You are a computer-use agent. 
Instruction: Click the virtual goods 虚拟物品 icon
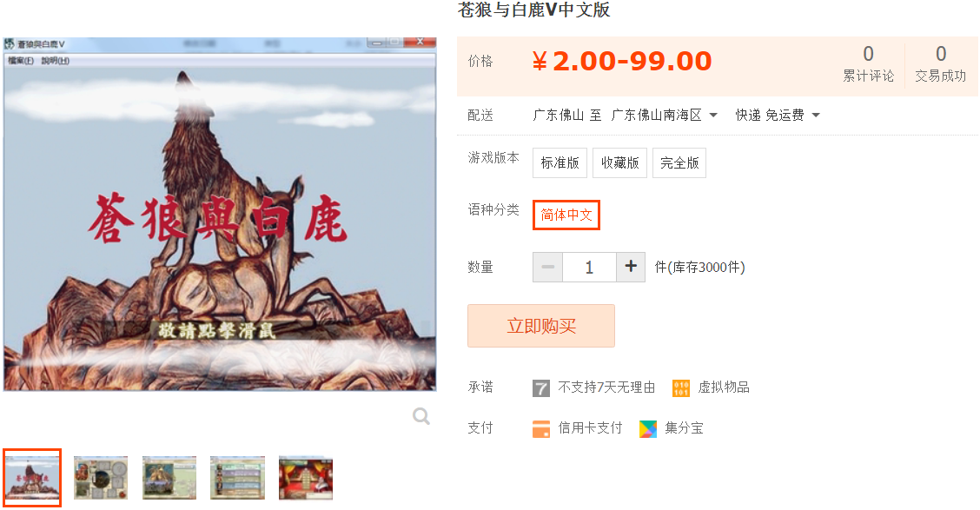coord(680,388)
